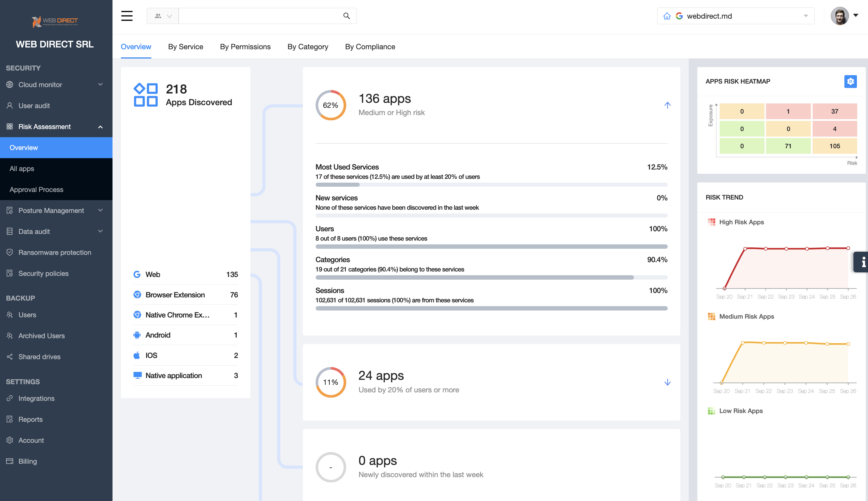Open the Approval Process page
Image resolution: width=868 pixels, height=501 pixels.
click(36, 190)
